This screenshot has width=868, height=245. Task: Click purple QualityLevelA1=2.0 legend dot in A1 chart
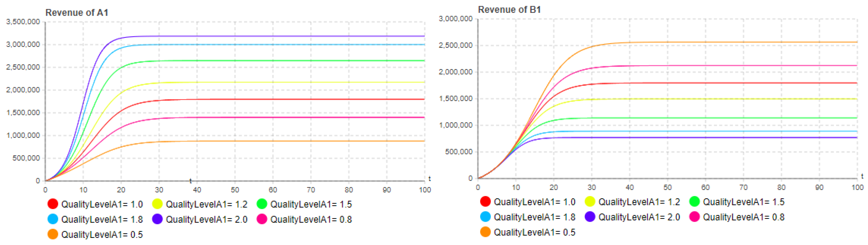tap(157, 219)
